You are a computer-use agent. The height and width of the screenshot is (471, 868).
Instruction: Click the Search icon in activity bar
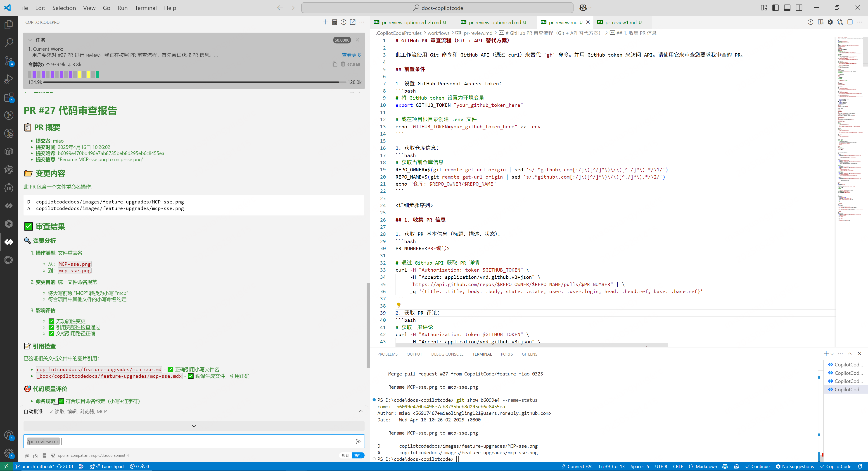pos(9,43)
